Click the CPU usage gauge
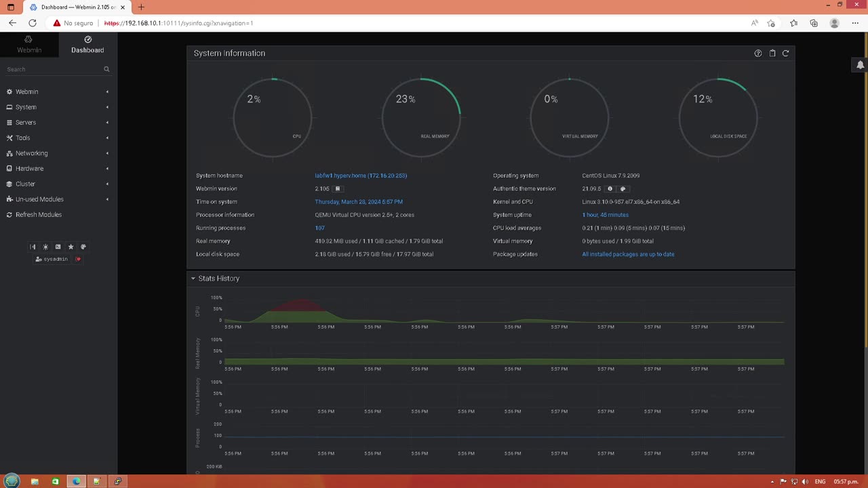The image size is (868, 488). point(273,117)
